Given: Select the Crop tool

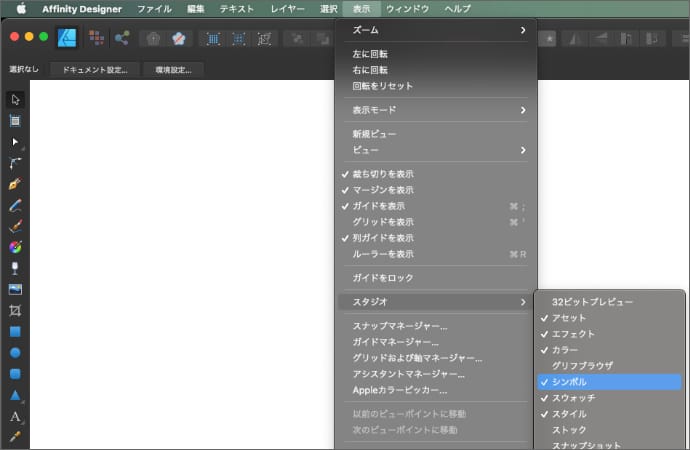Looking at the screenshot, I should pos(15,310).
